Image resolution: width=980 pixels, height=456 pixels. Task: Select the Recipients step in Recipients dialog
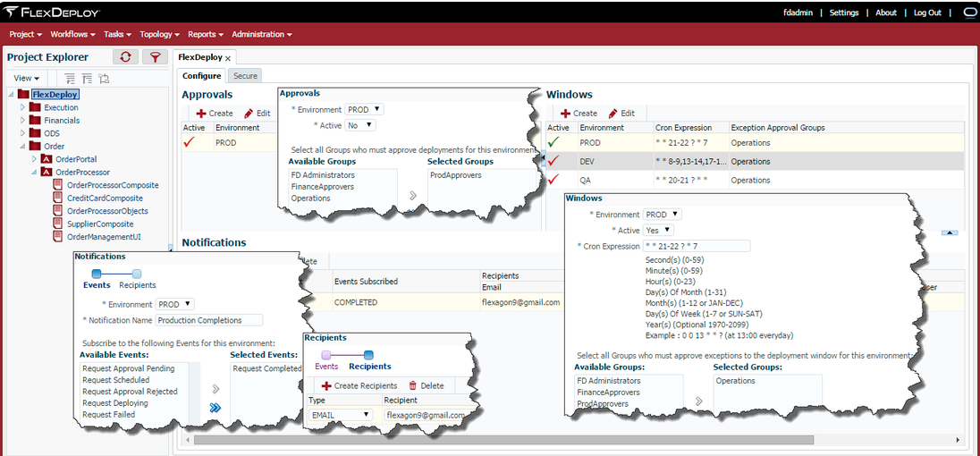point(368,355)
